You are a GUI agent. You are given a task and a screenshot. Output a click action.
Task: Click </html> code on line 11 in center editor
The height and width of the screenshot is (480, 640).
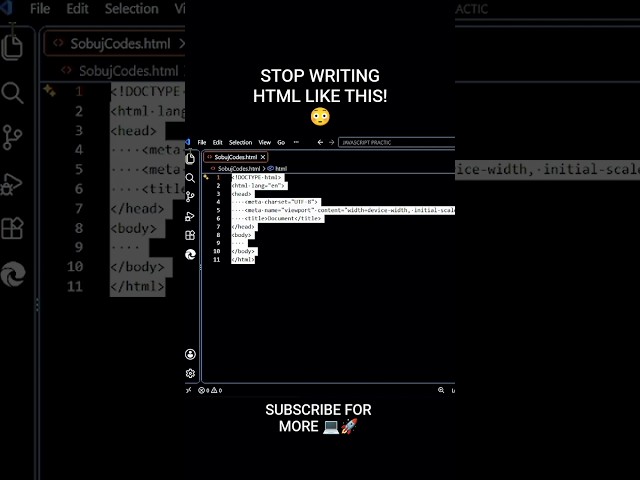243,260
